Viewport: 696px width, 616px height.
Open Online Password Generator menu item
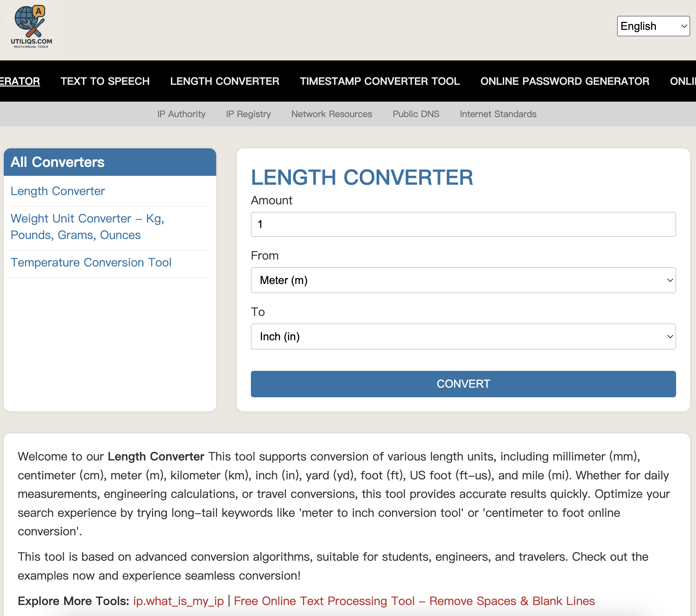tap(565, 81)
